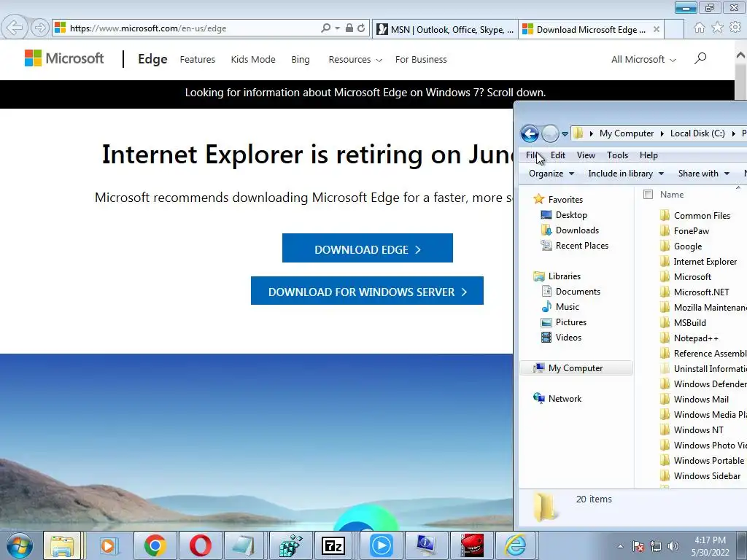Viewport: 747px width, 560px height.
Task: Select Downloads in the navigation pane
Action: point(578,230)
